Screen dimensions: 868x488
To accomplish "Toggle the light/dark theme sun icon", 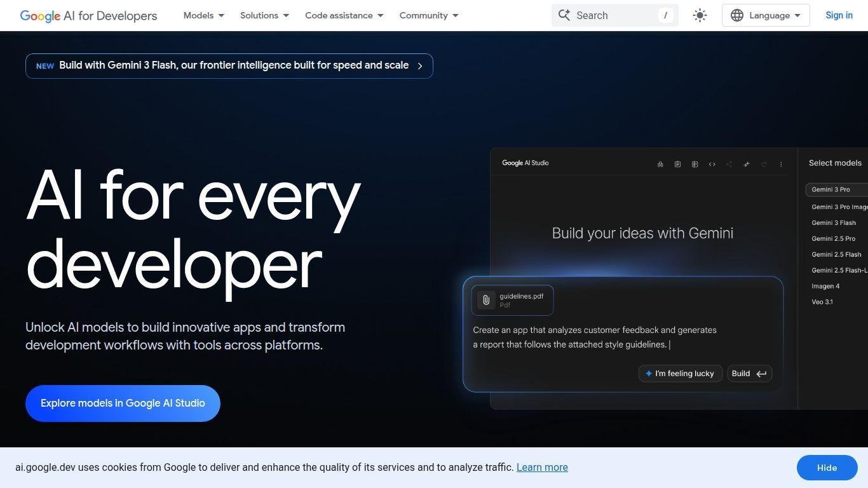I will point(700,15).
